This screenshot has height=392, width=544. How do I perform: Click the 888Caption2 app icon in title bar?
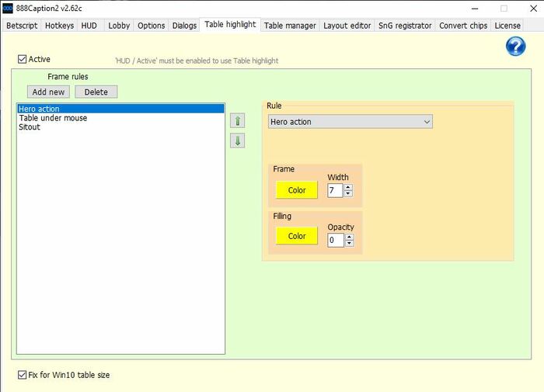tap(7, 9)
